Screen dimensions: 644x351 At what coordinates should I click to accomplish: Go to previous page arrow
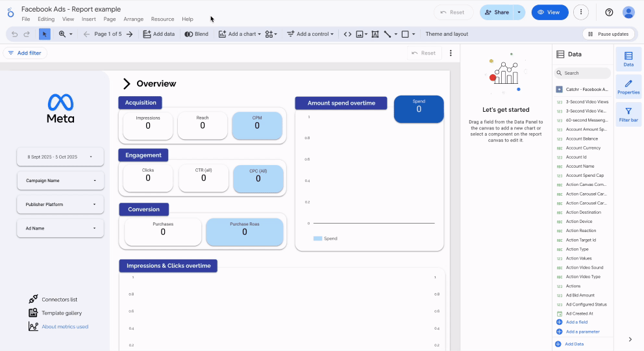pyautogui.click(x=86, y=34)
